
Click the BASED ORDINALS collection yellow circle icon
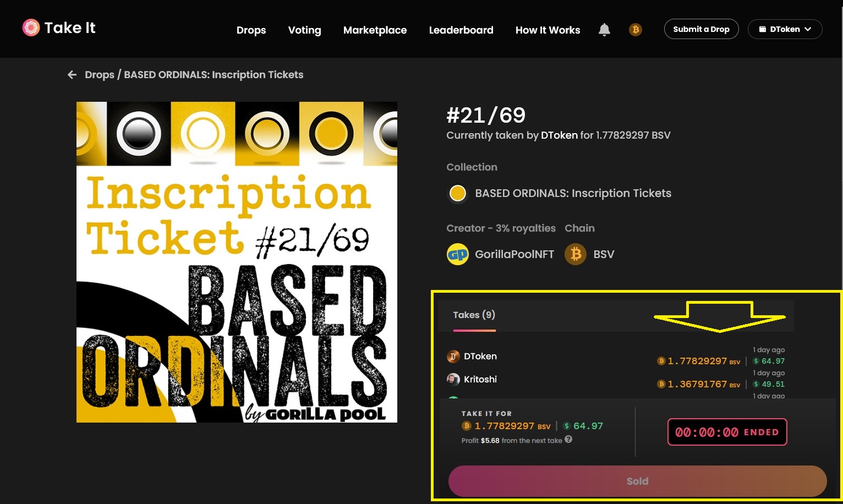point(458,193)
